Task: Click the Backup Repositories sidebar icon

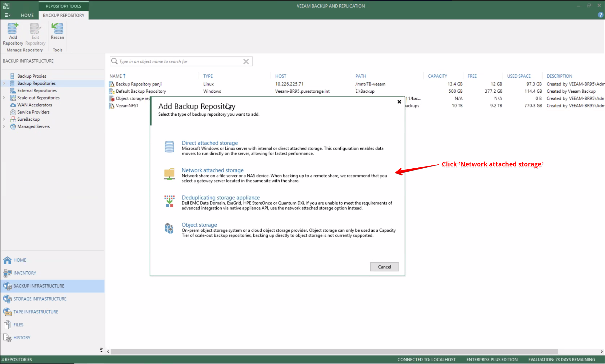Action: [x=12, y=83]
